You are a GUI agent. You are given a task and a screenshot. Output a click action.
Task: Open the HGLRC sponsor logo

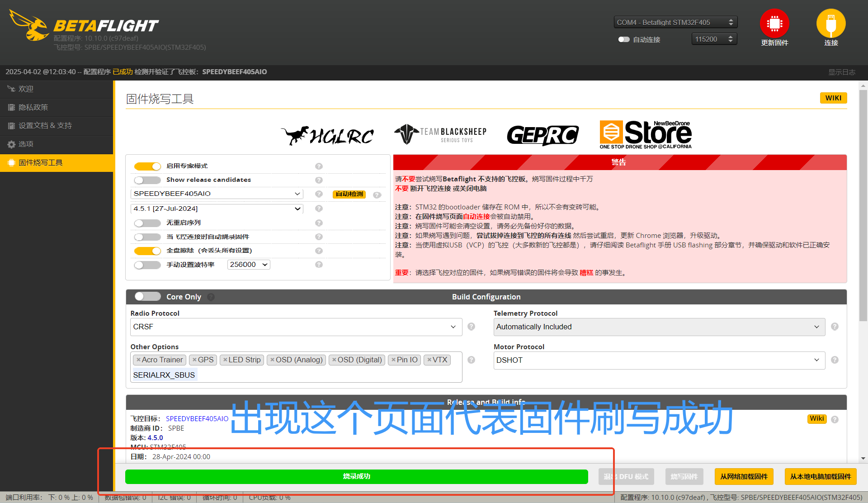coord(328,135)
